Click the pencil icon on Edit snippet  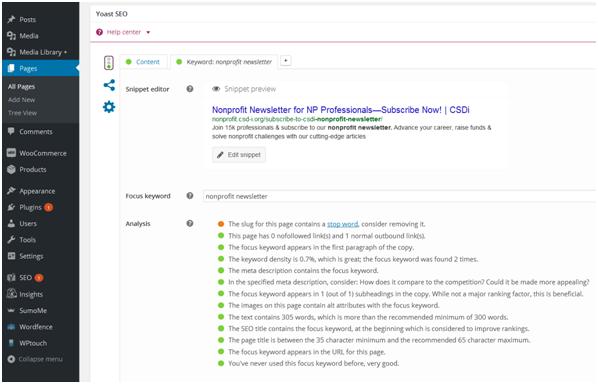(220, 155)
